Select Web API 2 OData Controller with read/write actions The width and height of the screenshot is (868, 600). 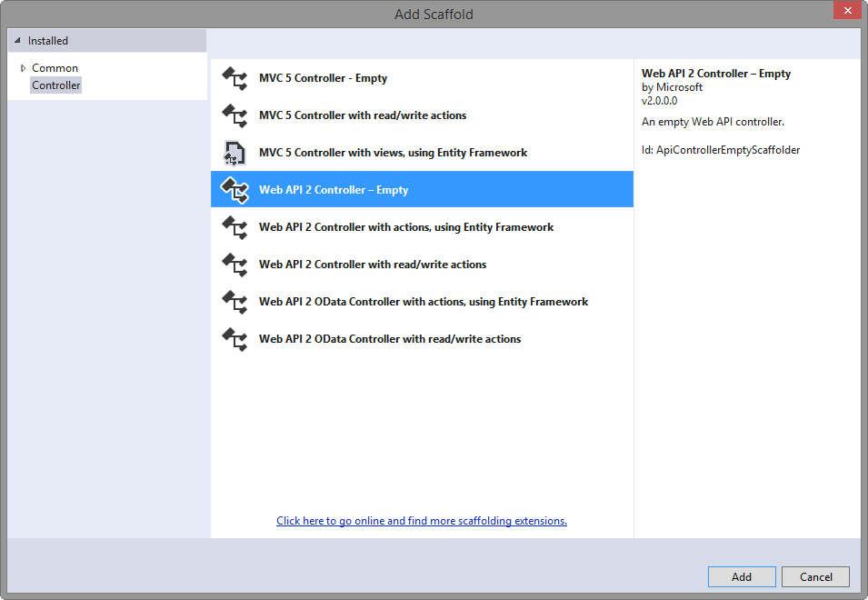[x=422, y=339]
